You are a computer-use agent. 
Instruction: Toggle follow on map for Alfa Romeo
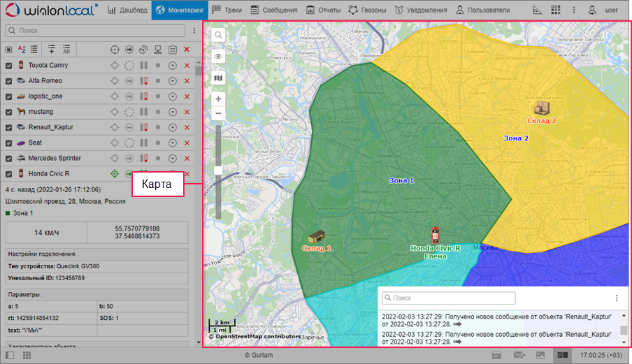coord(115,81)
